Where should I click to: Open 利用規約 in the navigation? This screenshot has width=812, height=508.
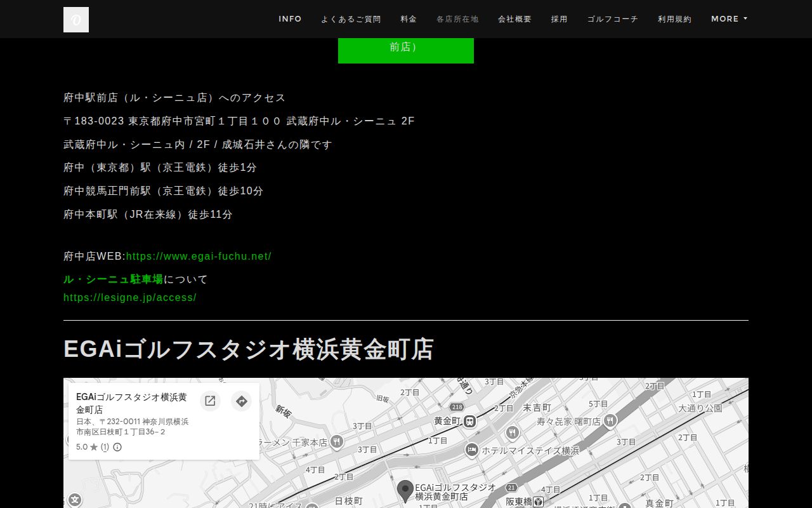674,19
